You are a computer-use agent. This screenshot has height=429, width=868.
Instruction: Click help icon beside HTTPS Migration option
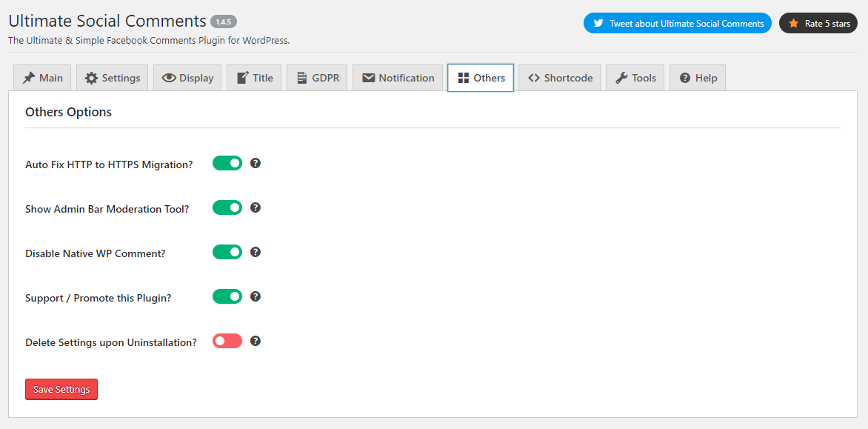(256, 163)
